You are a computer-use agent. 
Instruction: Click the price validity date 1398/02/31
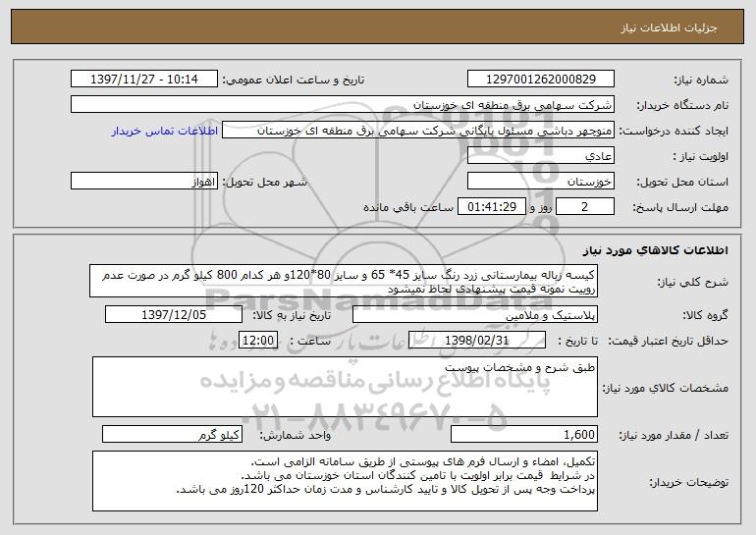[477, 341]
